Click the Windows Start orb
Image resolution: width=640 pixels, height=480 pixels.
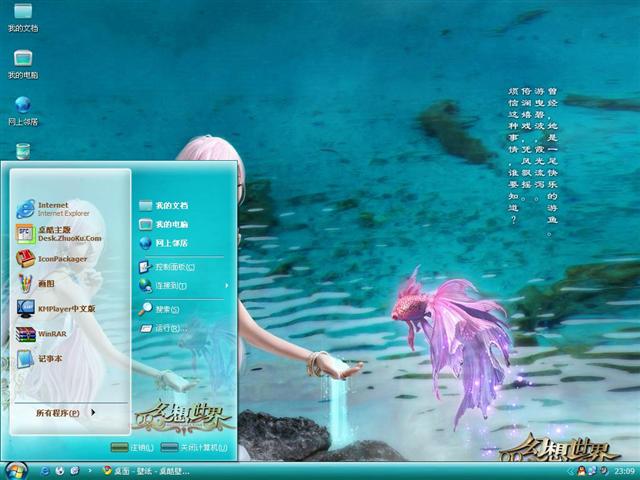(16, 471)
